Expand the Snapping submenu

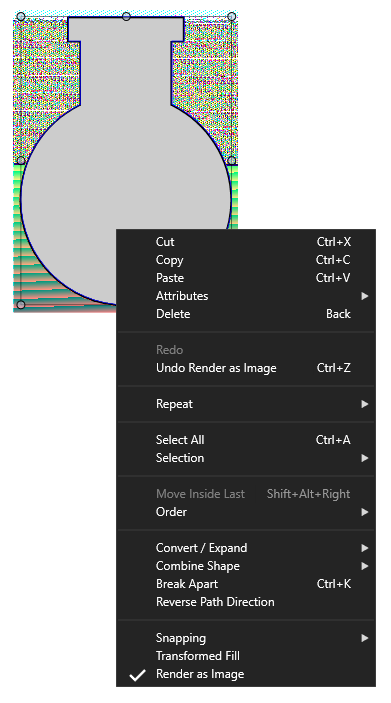246,638
